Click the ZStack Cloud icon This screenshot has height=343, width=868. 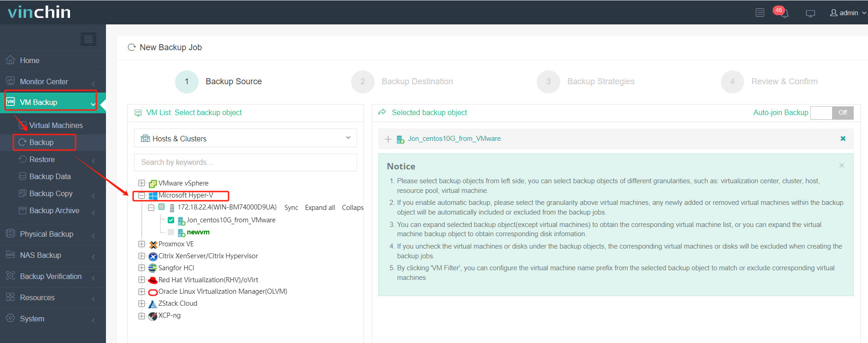tap(153, 304)
